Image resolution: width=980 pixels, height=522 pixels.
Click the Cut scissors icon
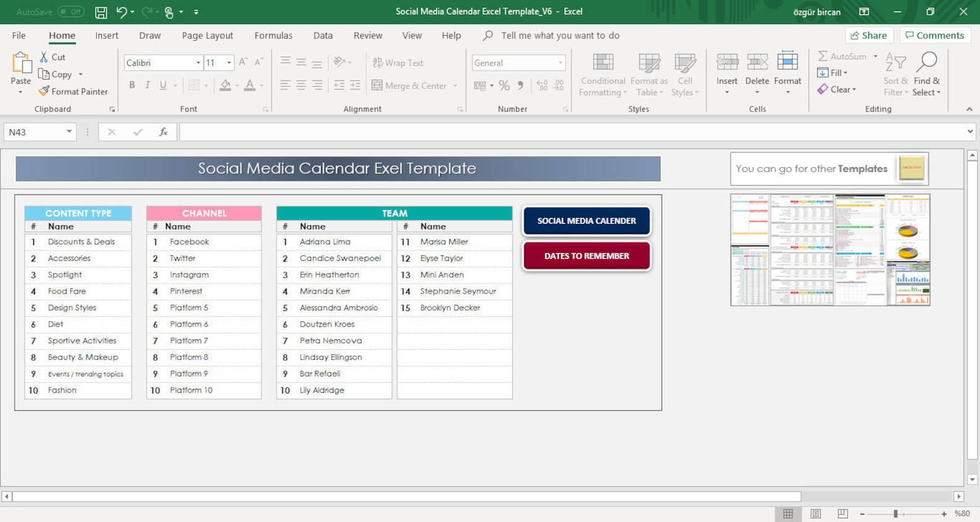pyautogui.click(x=44, y=57)
